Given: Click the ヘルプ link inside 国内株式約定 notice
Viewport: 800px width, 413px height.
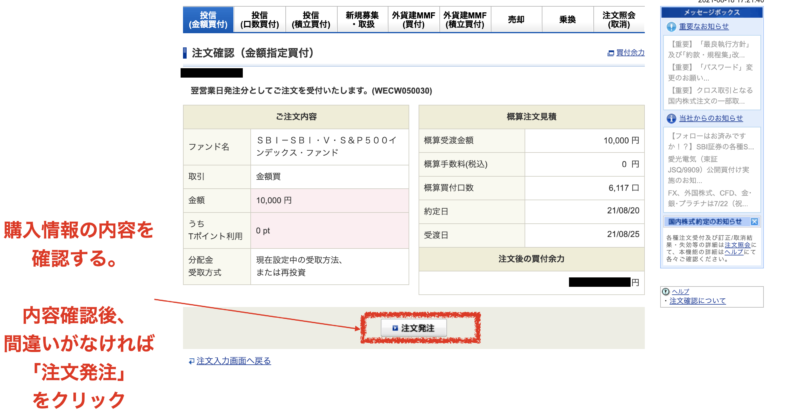Looking at the screenshot, I should click(x=734, y=252).
